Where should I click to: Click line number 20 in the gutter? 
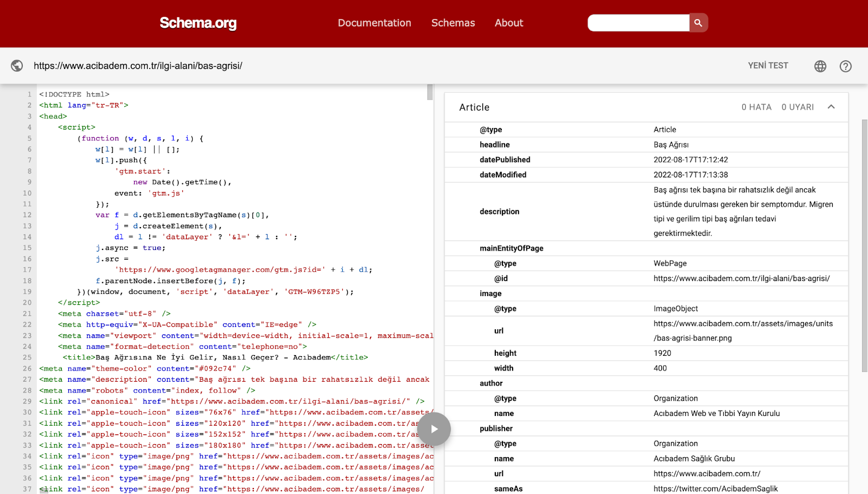[27, 303]
